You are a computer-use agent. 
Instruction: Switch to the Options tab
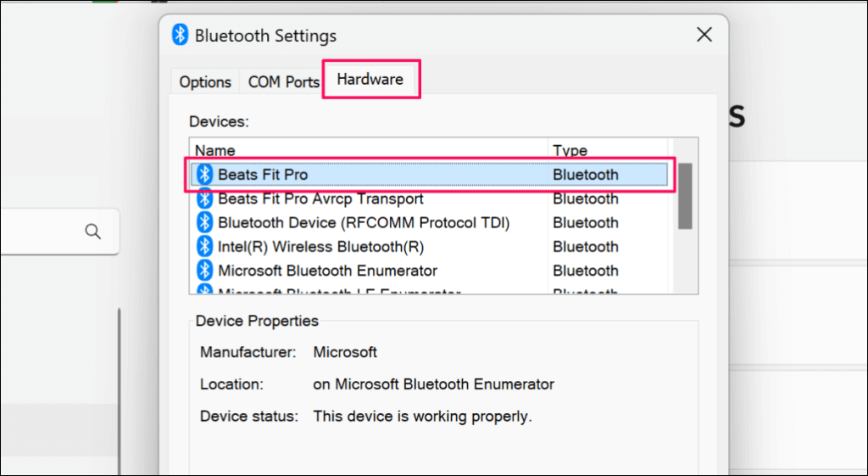[x=205, y=82]
